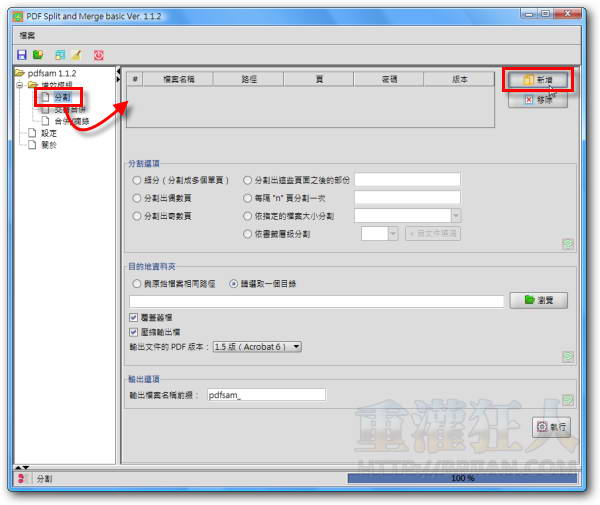Select the 分割出偶數頁 radio option
This screenshot has width=600, height=505.
137,198
